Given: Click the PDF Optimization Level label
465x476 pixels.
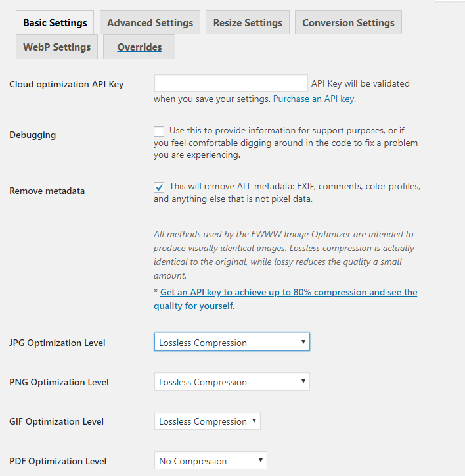Looking at the screenshot, I should [58, 461].
